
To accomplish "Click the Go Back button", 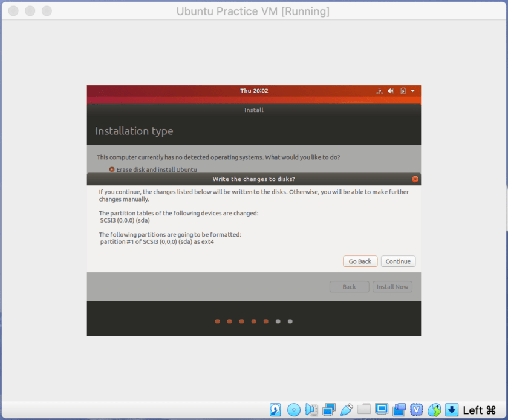I will point(360,261).
